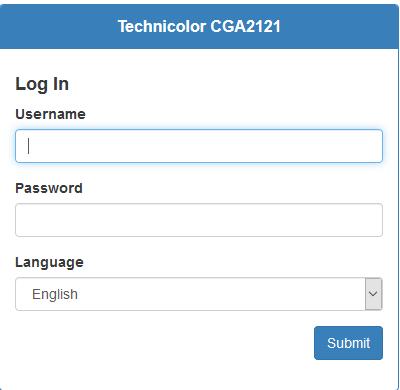
Task: Submit the login form
Action: click(x=348, y=343)
